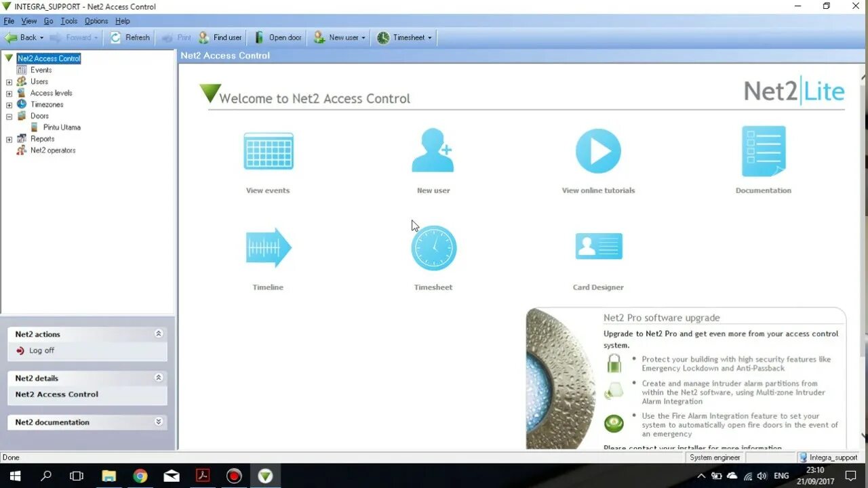868x488 pixels.
Task: Expand the Access levels branch
Action: pyautogui.click(x=9, y=94)
